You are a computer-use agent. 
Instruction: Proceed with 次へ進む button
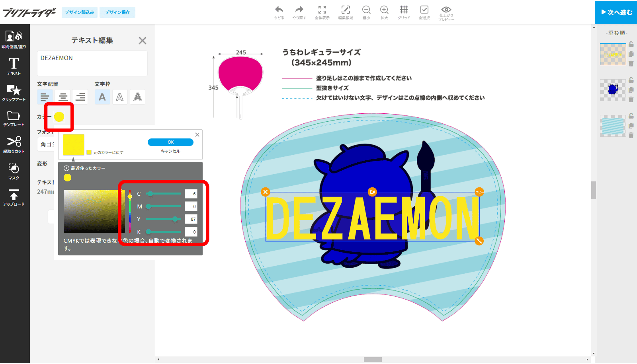pos(616,12)
